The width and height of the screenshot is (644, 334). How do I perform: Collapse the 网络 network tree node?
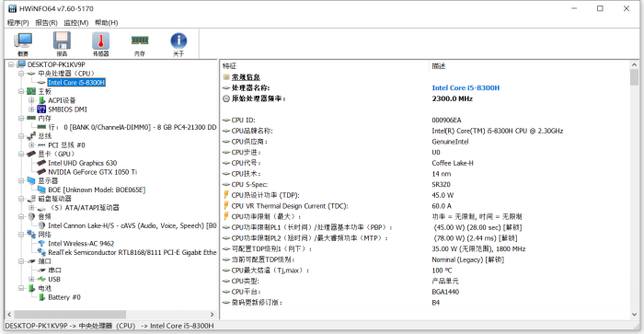pyautogui.click(x=21, y=235)
